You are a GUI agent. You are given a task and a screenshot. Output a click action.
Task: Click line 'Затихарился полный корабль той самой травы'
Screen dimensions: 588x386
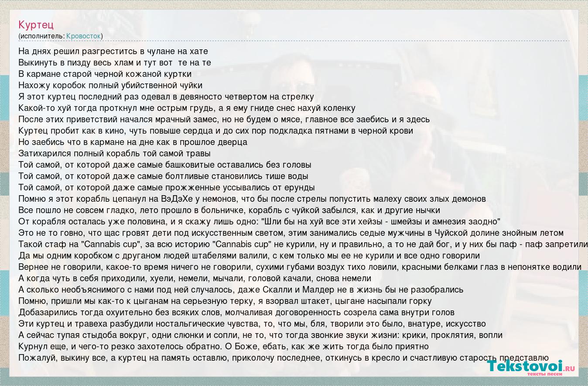[x=114, y=153]
